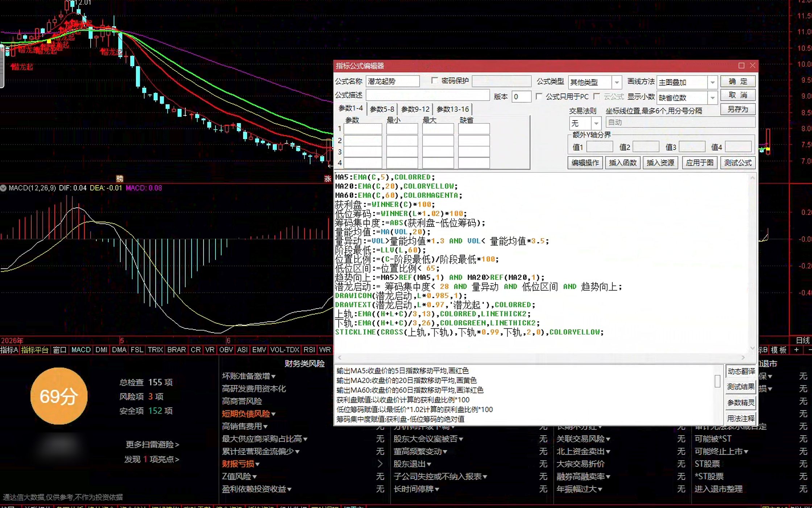Image resolution: width=812 pixels, height=508 pixels.
Task: Click the 测试公式 button
Action: click(738, 163)
